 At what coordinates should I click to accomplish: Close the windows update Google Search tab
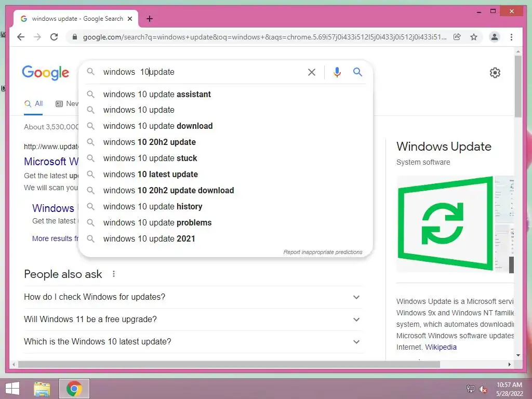pyautogui.click(x=129, y=19)
